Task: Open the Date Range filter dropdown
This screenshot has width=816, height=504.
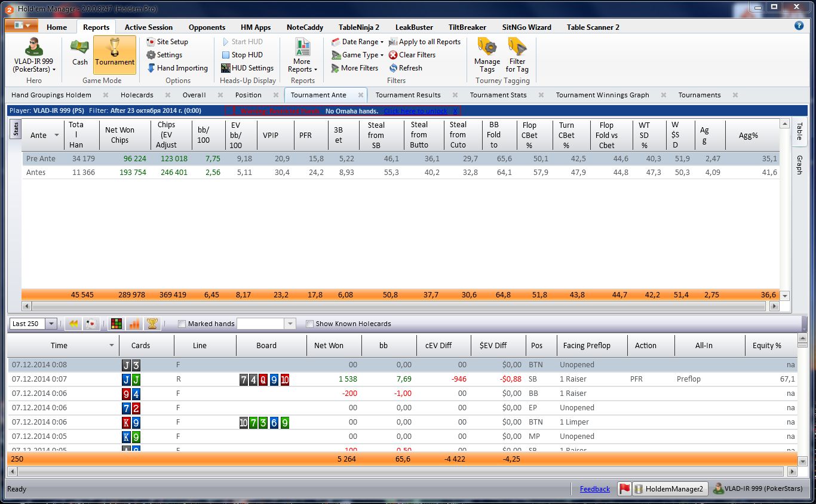Action: (x=358, y=42)
